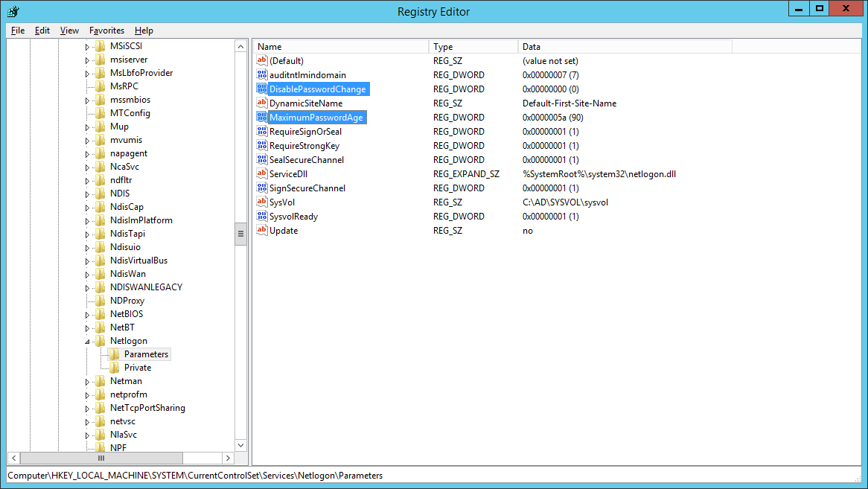Click the Update string value icon
The image size is (868, 489).
262,230
